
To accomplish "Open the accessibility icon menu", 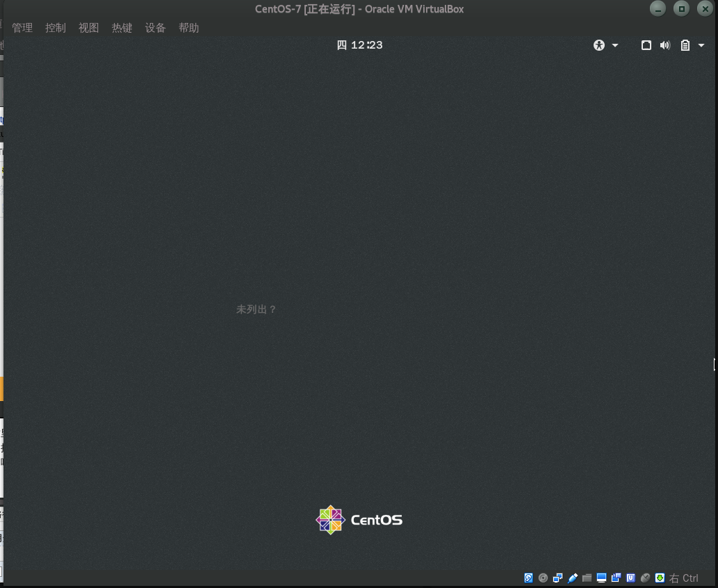I will point(599,45).
